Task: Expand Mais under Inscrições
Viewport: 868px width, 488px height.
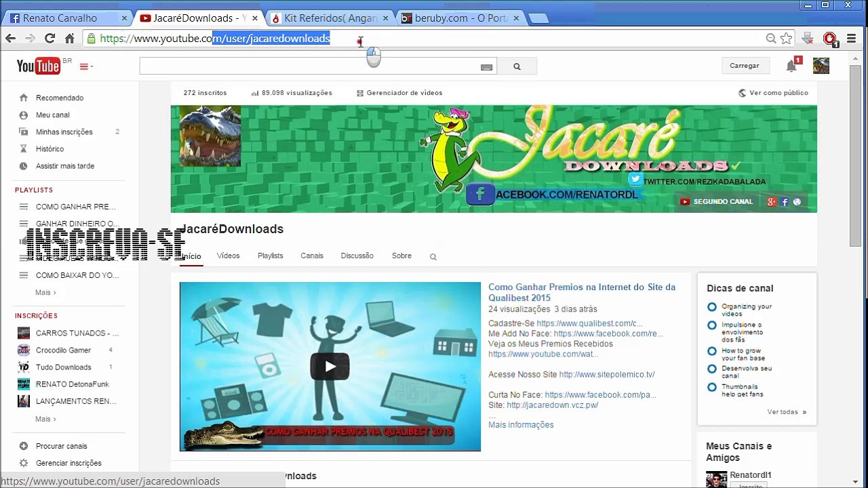Action: point(45,420)
